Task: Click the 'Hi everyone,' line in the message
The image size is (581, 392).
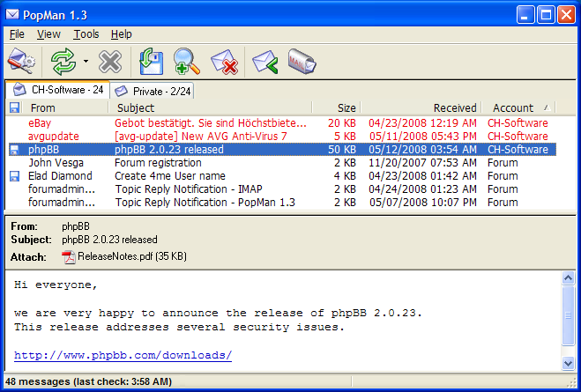Action: 56,285
